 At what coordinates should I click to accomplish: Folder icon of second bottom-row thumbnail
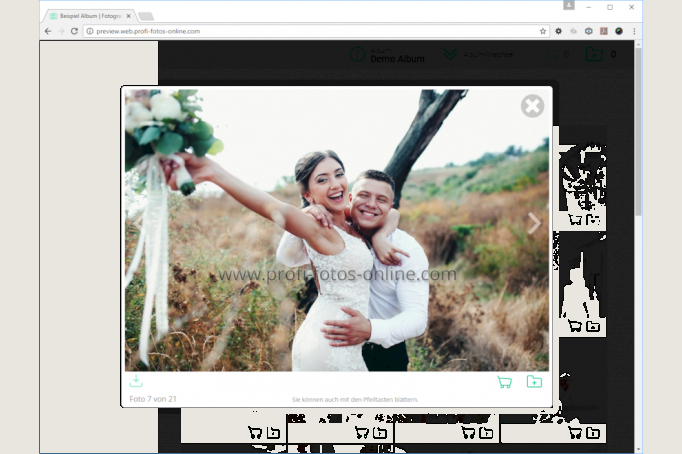point(380,433)
